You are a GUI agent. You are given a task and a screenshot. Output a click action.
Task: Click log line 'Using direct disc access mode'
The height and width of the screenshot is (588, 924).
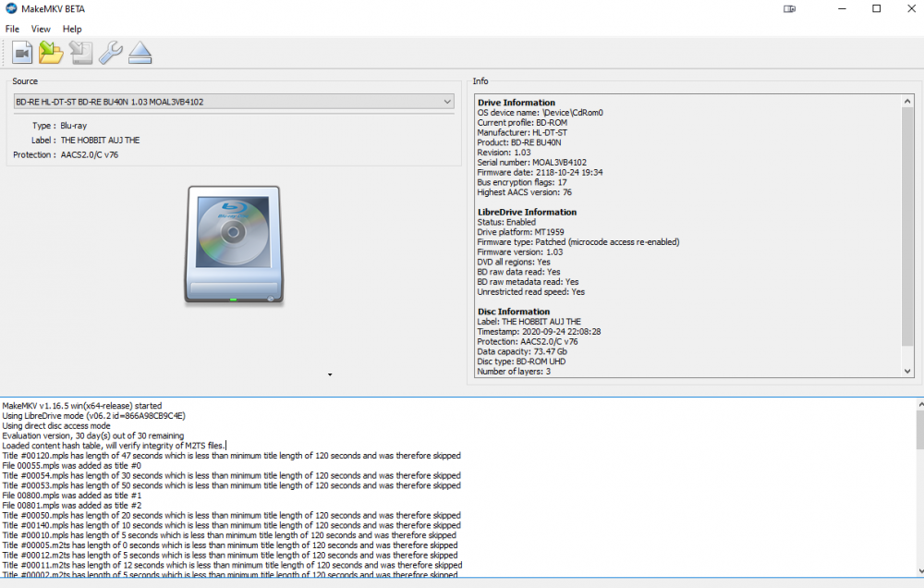(56, 426)
